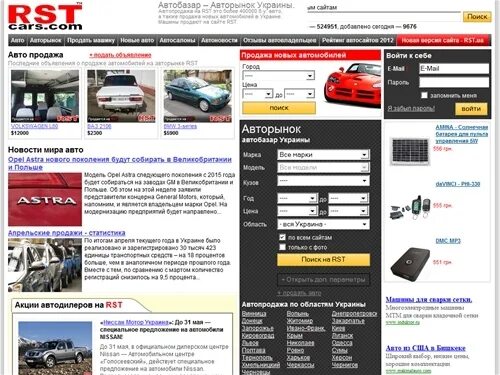Go to Продать машину in navigation bar
Screen dimensions: 500x375
point(91,40)
